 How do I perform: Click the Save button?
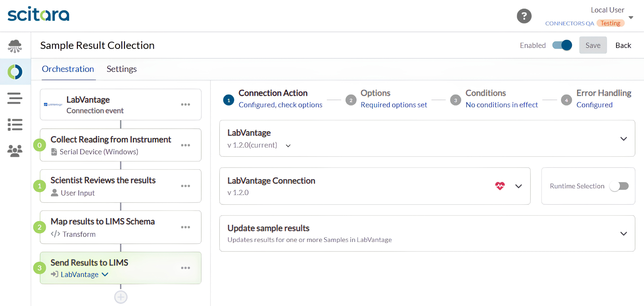[x=593, y=45]
